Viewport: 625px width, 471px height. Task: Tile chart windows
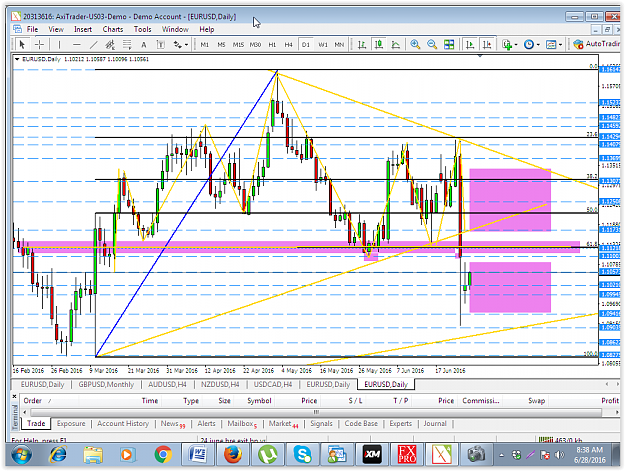click(x=449, y=44)
